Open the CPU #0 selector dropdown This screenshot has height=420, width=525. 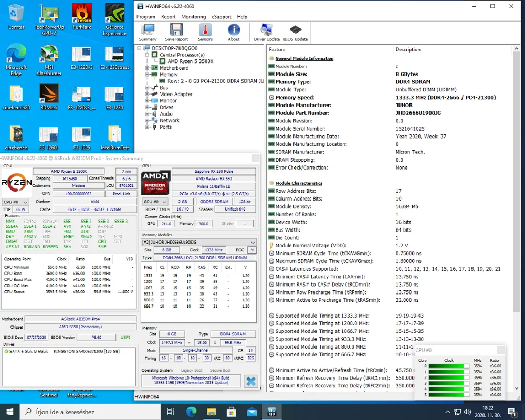pyautogui.click(x=14, y=202)
